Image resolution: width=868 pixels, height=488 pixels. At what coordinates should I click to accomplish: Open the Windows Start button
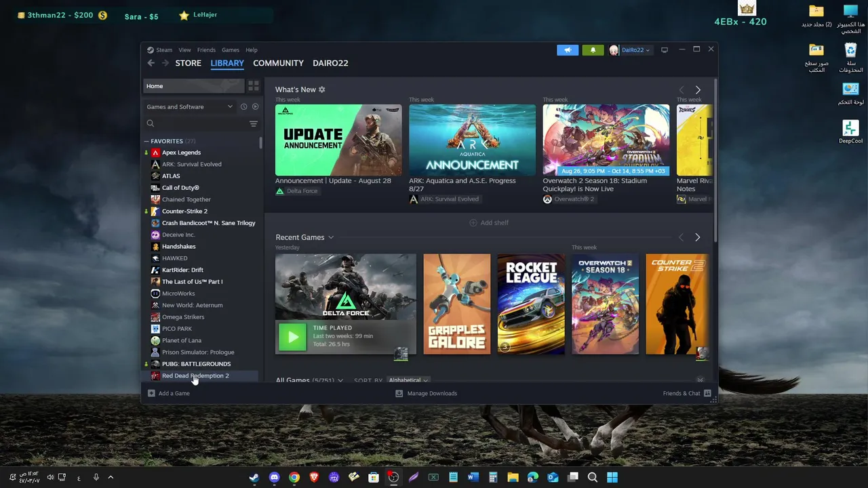(612, 477)
